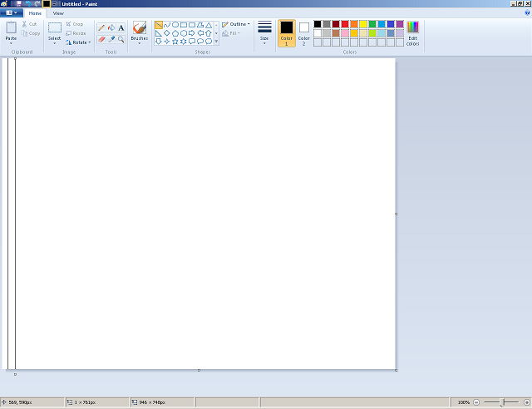Pick the gray color swatch
This screenshot has height=409, width=532.
[327, 24]
